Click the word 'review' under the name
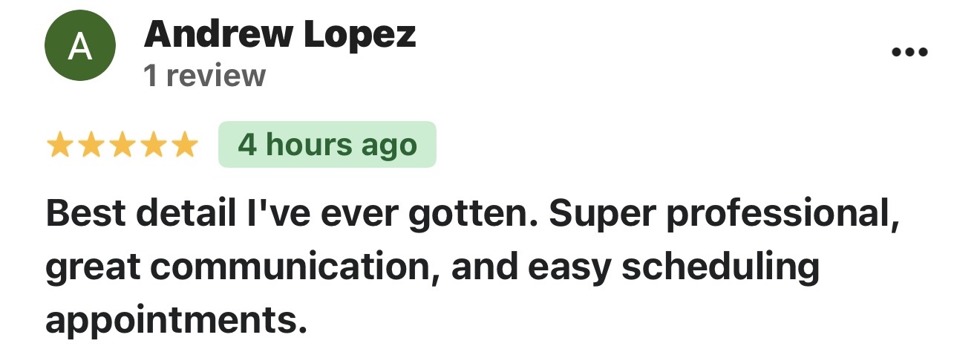Image resolution: width=980 pixels, height=352 pixels. 215,76
